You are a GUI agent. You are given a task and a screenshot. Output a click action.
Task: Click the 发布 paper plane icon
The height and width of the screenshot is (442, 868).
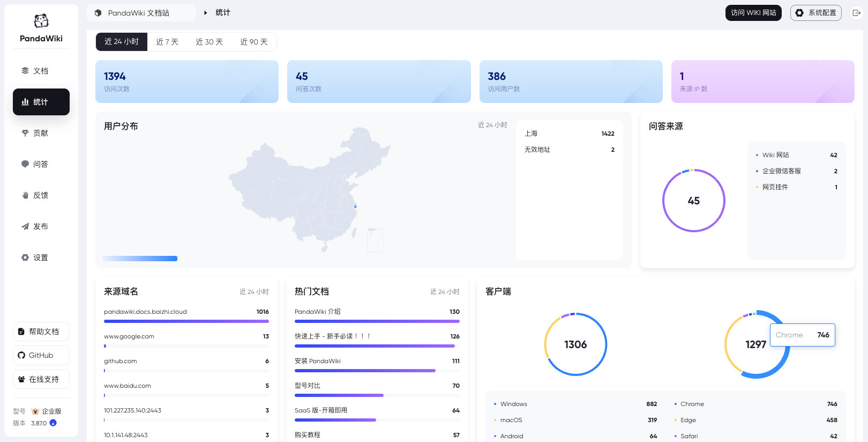coord(25,226)
